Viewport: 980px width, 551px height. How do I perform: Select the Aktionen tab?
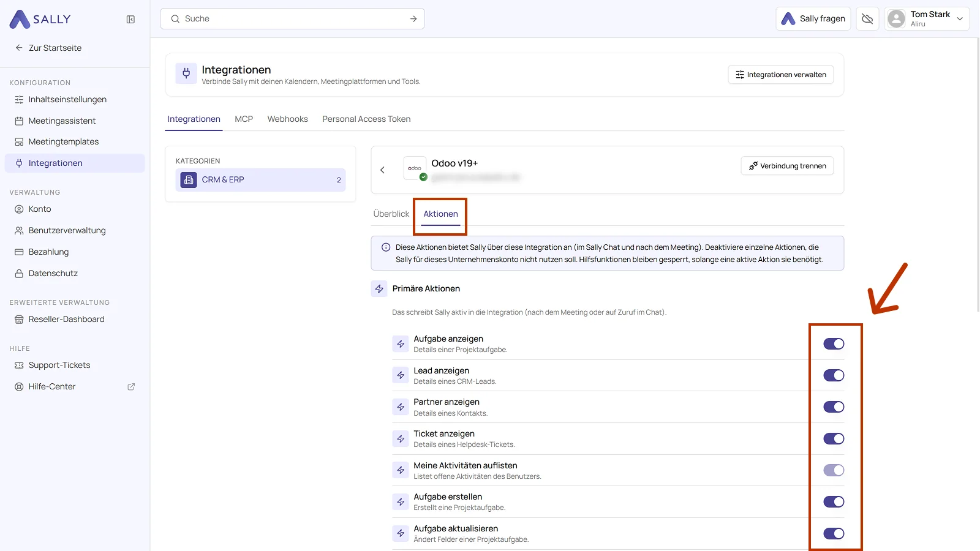[x=440, y=214]
